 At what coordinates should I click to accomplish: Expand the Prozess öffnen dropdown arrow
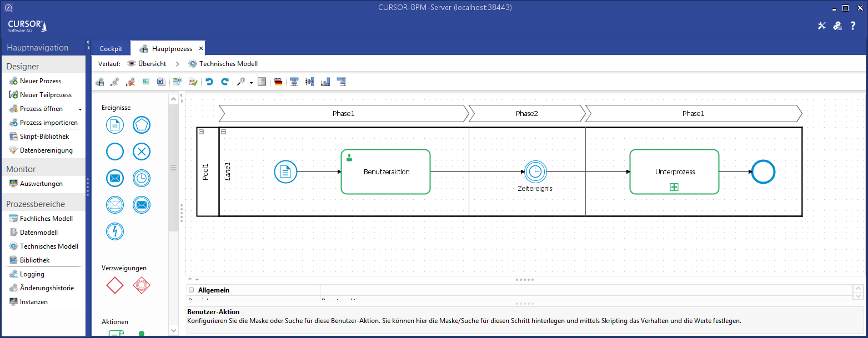point(80,109)
